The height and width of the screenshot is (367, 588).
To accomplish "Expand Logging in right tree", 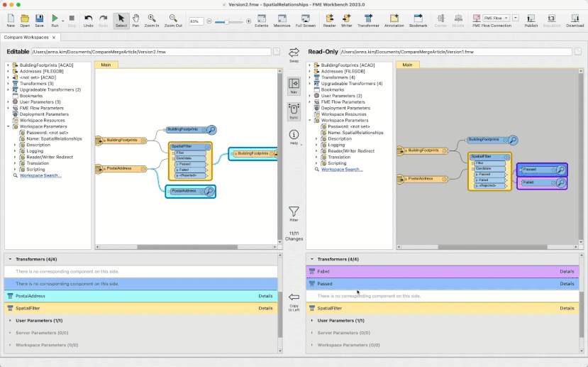I will 316,145.
